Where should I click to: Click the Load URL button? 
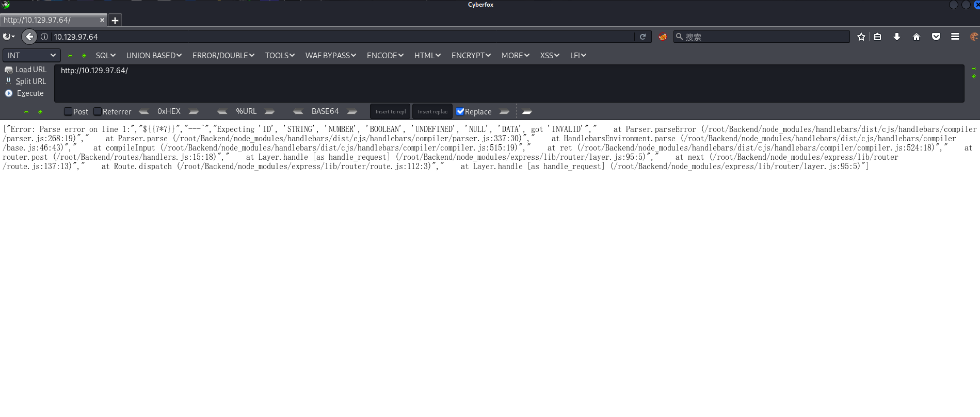coord(30,70)
